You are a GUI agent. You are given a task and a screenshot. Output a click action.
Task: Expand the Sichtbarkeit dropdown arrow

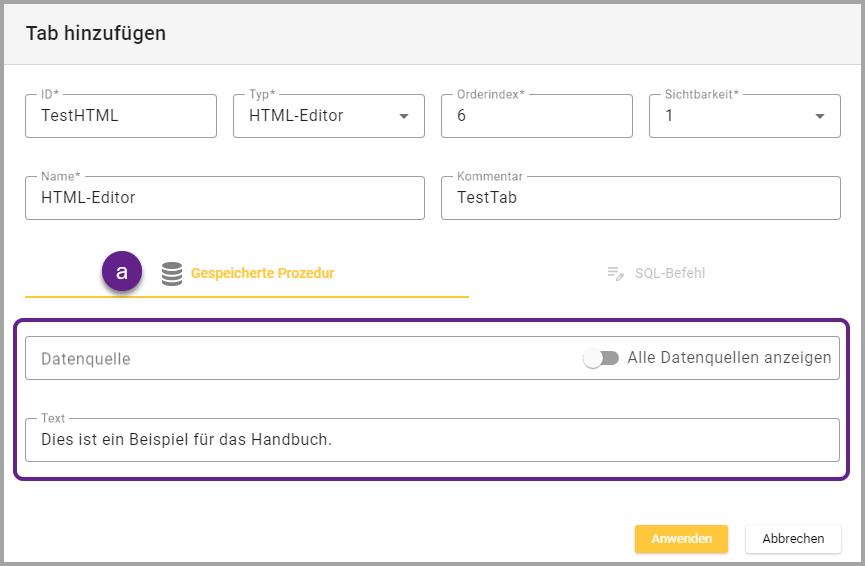tap(820, 116)
